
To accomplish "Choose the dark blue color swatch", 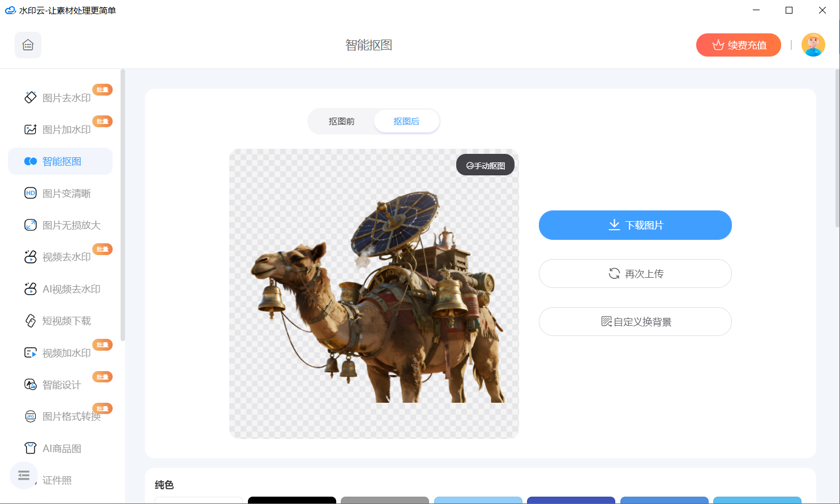I will (571, 500).
